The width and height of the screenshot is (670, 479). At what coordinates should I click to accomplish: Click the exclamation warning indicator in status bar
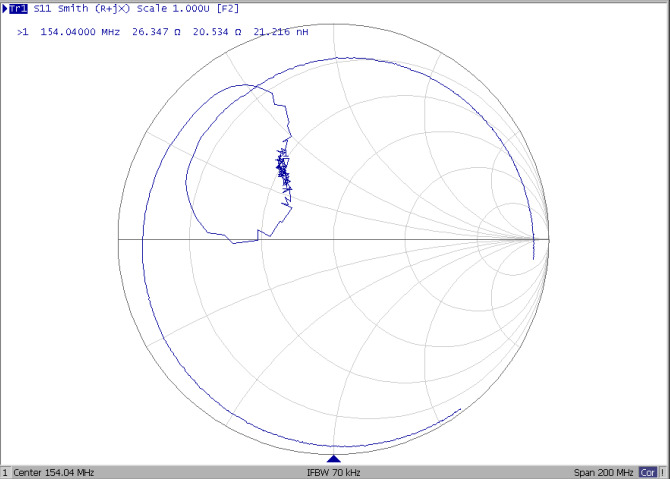coord(663,472)
